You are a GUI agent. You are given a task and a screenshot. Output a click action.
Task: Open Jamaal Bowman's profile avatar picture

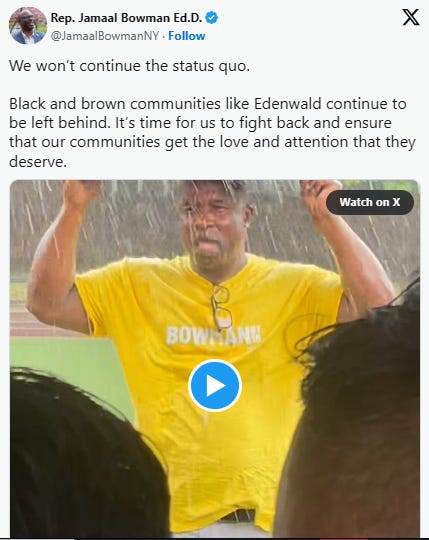(x=28, y=25)
